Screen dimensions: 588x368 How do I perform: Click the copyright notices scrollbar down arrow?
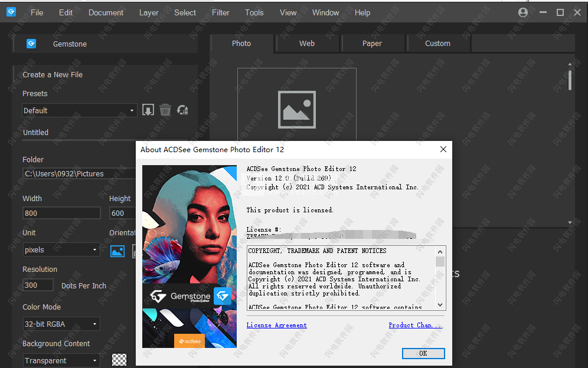tap(440, 305)
